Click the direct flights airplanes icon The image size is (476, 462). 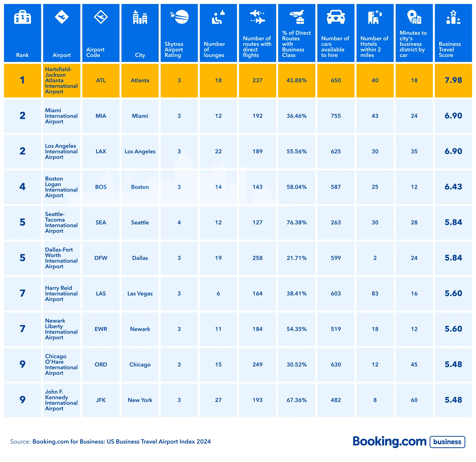point(257,17)
